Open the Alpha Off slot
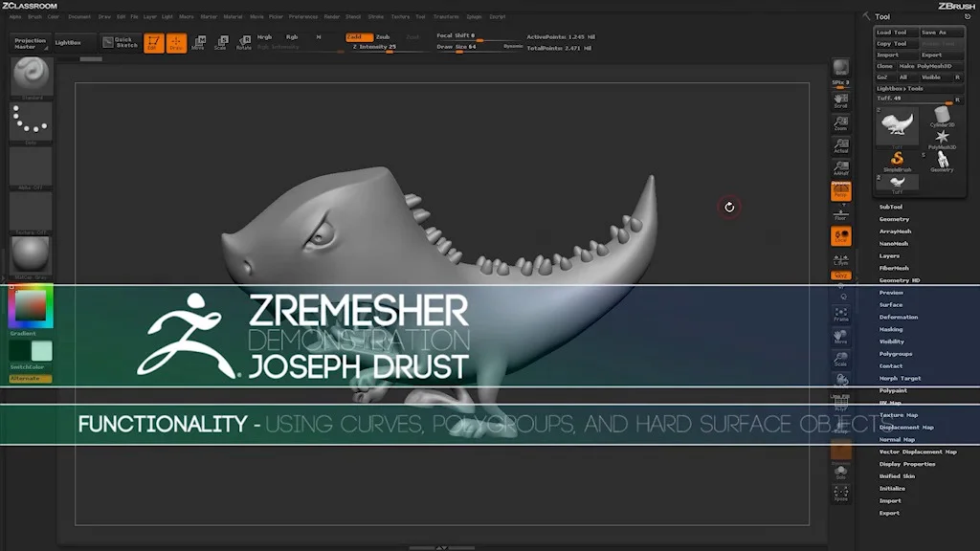The image size is (980, 551). (x=31, y=165)
